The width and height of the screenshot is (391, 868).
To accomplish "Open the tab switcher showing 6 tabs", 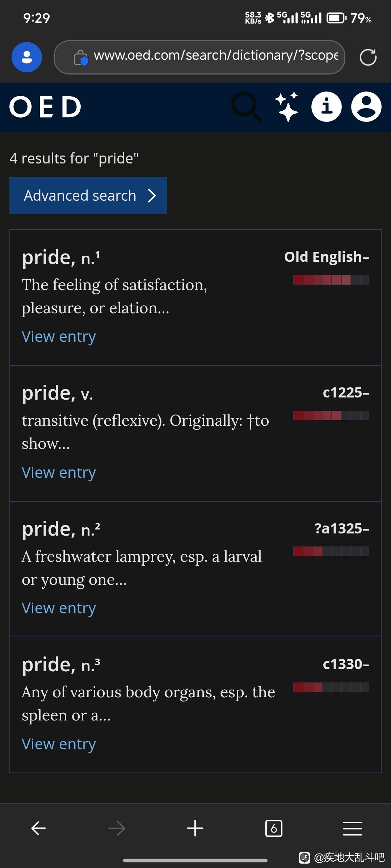I will point(274,828).
